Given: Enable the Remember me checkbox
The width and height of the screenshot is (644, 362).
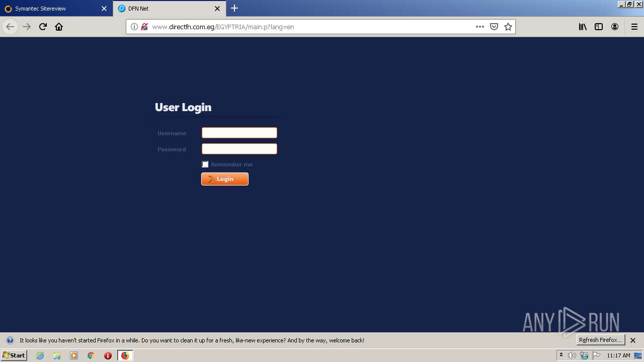Looking at the screenshot, I should (205, 164).
